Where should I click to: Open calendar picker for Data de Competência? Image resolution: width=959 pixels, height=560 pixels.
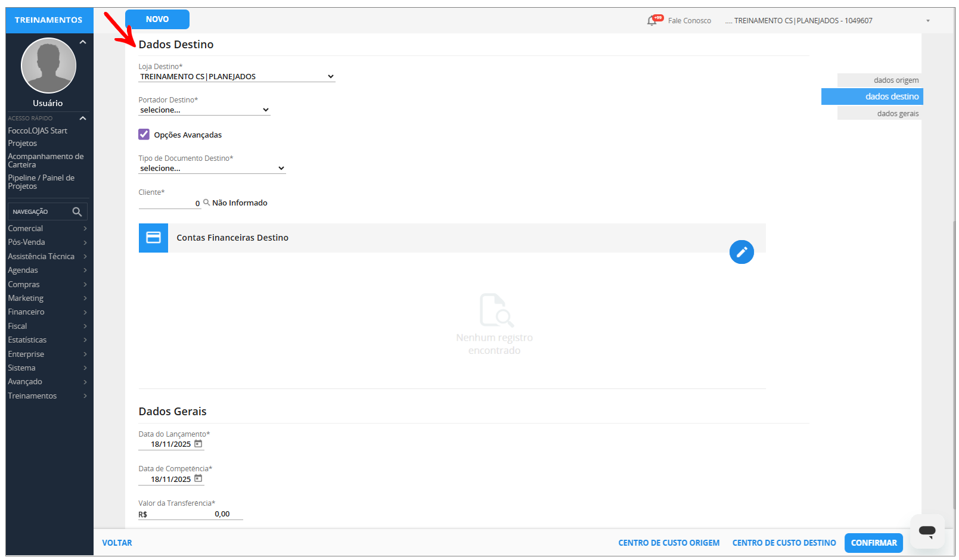tap(198, 478)
